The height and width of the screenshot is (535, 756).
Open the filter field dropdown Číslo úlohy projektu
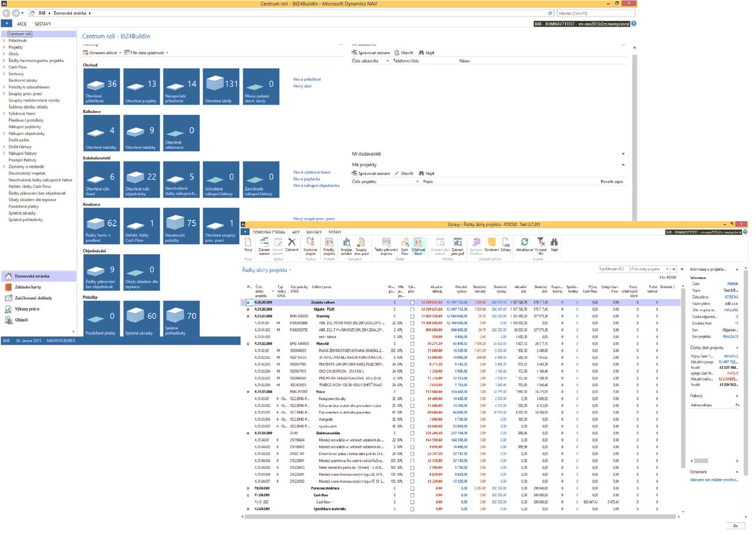click(x=650, y=268)
